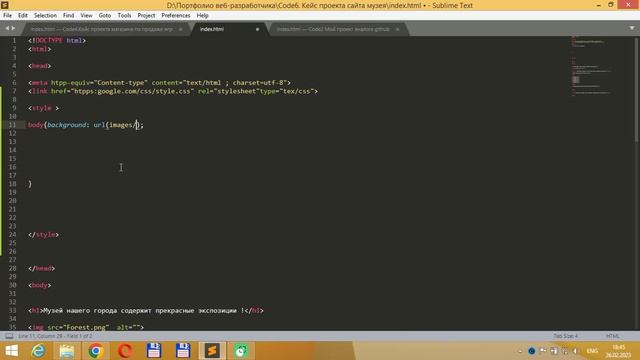The width and height of the screenshot is (640, 360).
Task: Click line number 11 in the gutter
Action: [12, 125]
